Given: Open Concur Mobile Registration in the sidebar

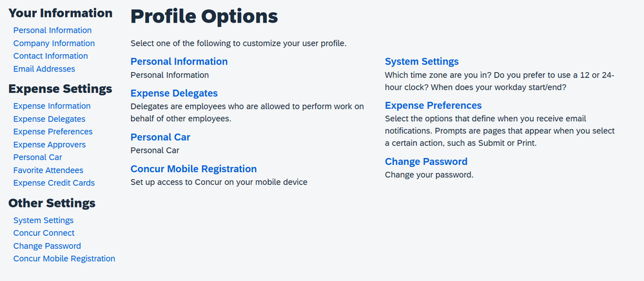Looking at the screenshot, I should [64, 259].
